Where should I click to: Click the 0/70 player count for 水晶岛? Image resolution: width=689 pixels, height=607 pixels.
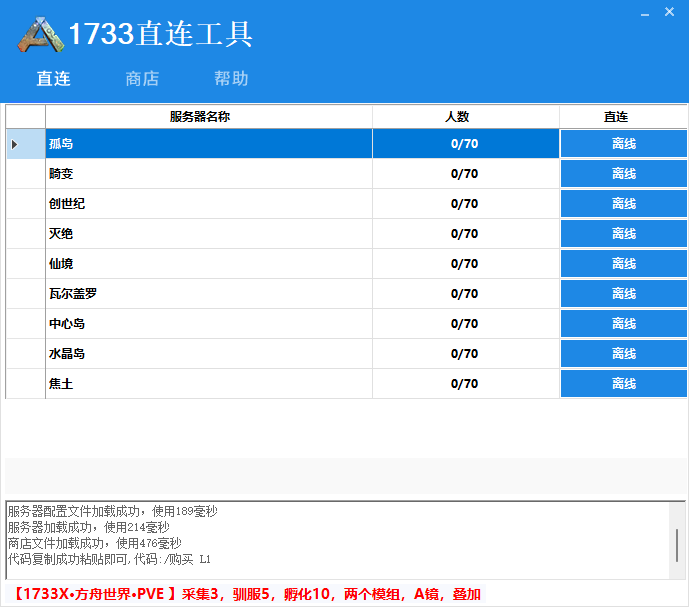pyautogui.click(x=464, y=353)
